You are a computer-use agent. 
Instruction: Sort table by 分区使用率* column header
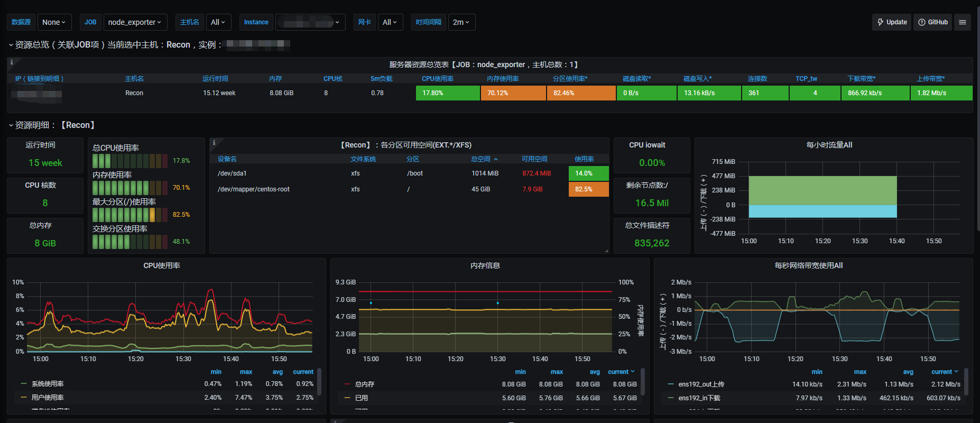coord(570,79)
